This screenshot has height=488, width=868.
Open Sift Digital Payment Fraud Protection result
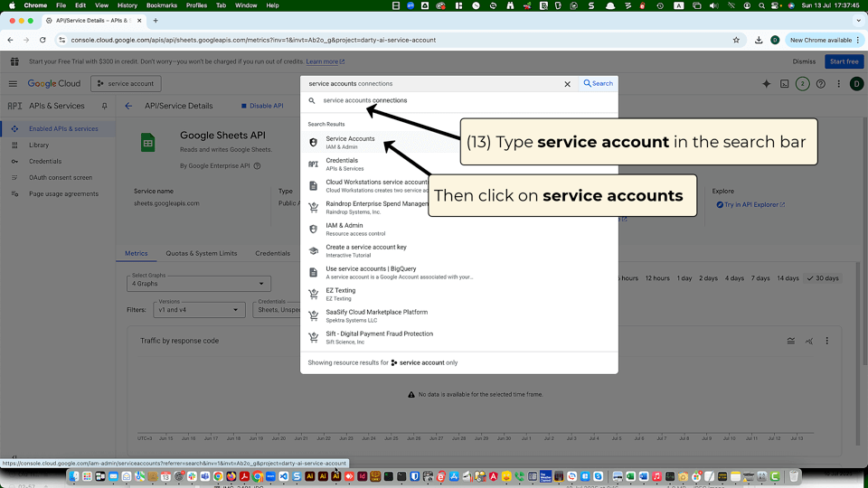click(459, 337)
